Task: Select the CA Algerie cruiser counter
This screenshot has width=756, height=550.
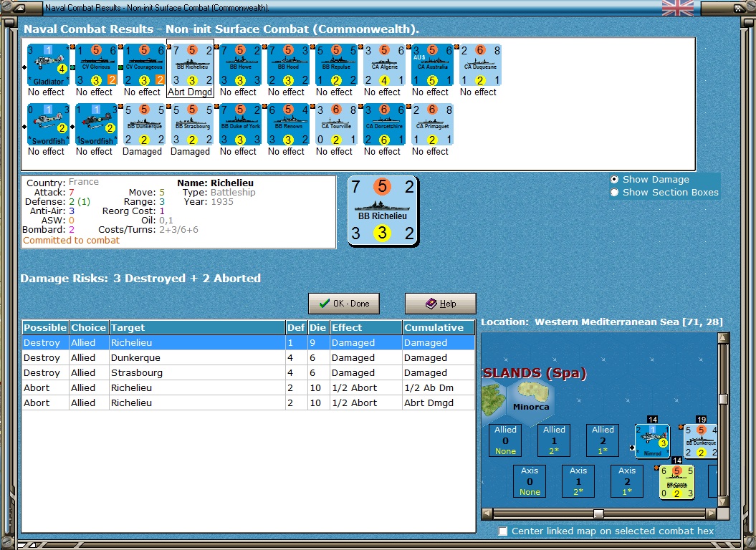Action: click(x=384, y=65)
